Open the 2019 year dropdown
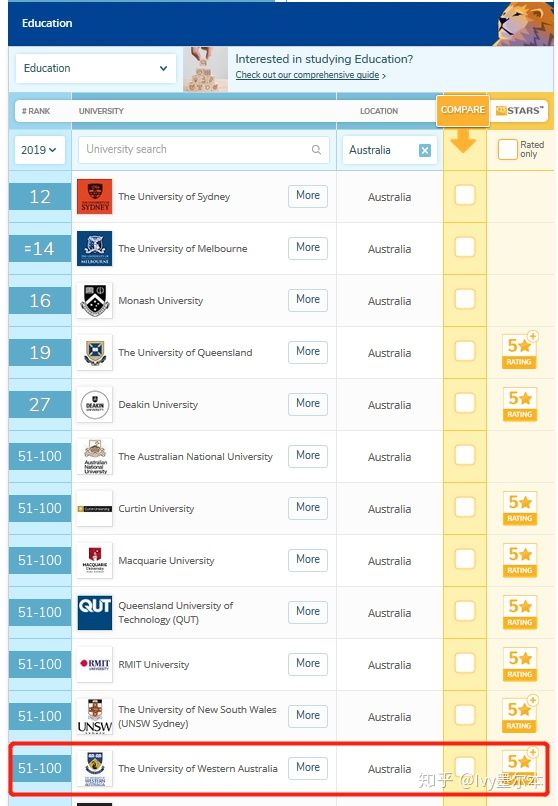Screen dimensions: 558x806 [x=40, y=150]
